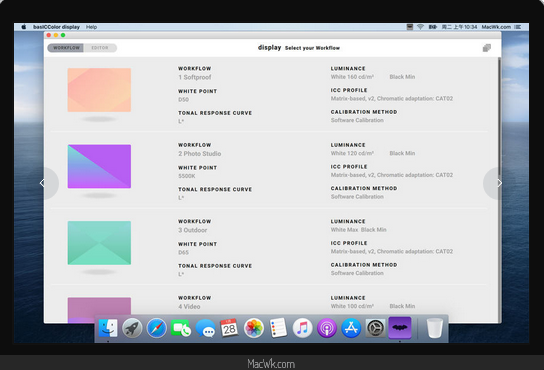Click the red close window button

49,35
